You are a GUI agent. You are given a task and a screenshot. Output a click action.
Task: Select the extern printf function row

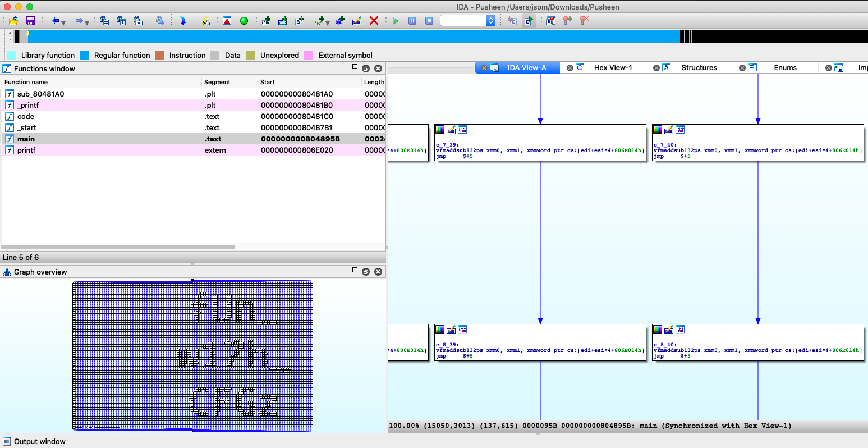click(194, 150)
